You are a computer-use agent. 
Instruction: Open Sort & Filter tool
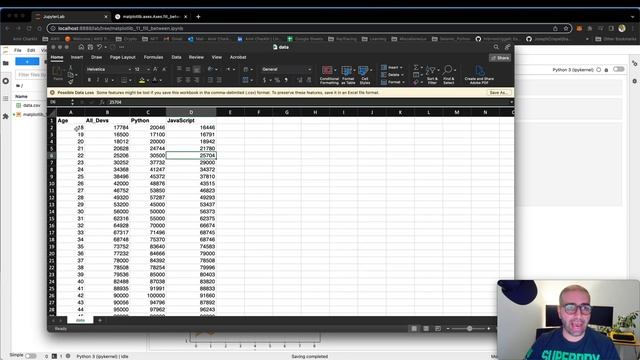tap(432, 75)
